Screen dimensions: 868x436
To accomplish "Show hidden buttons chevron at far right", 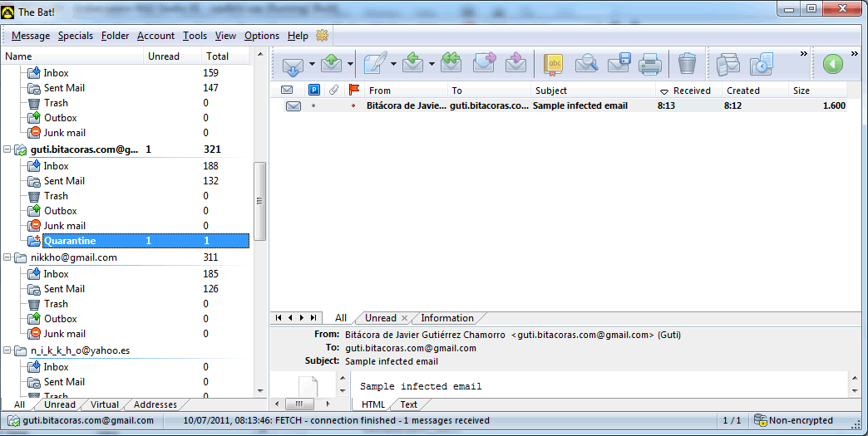I will pyautogui.click(x=854, y=54).
